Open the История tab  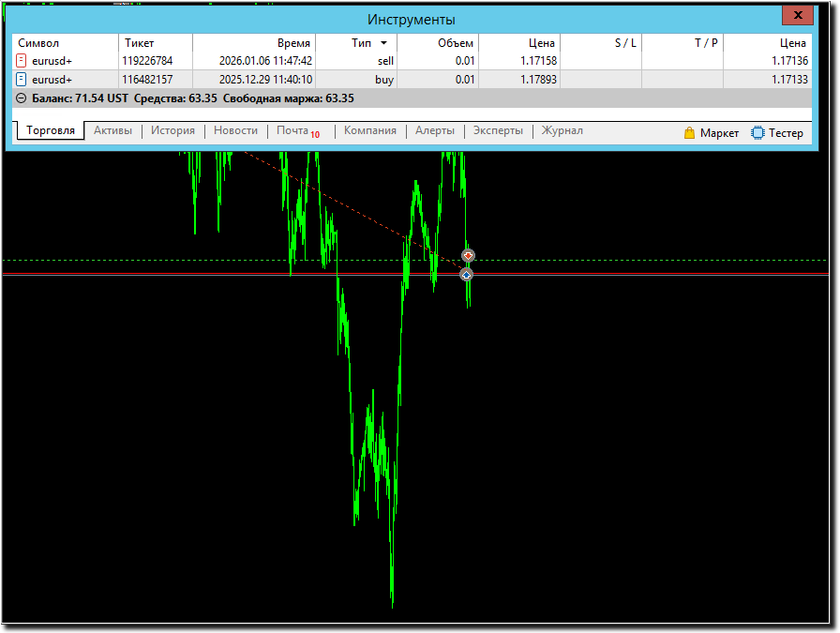(x=172, y=130)
